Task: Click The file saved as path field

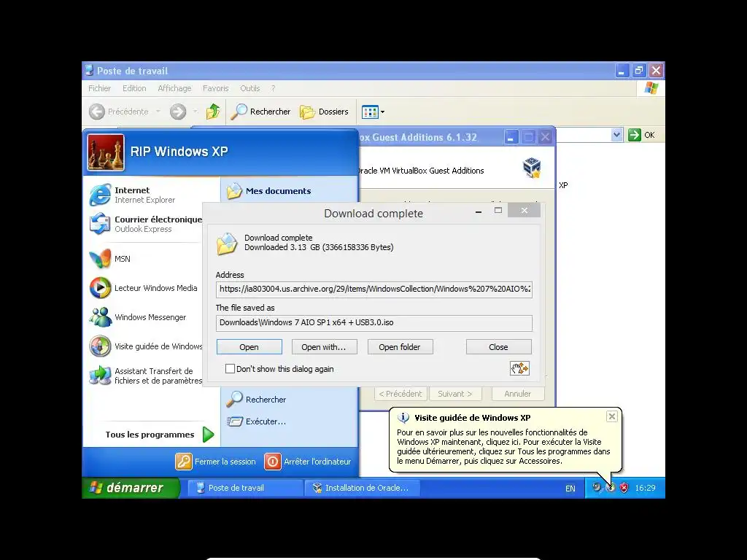Action: coord(374,323)
